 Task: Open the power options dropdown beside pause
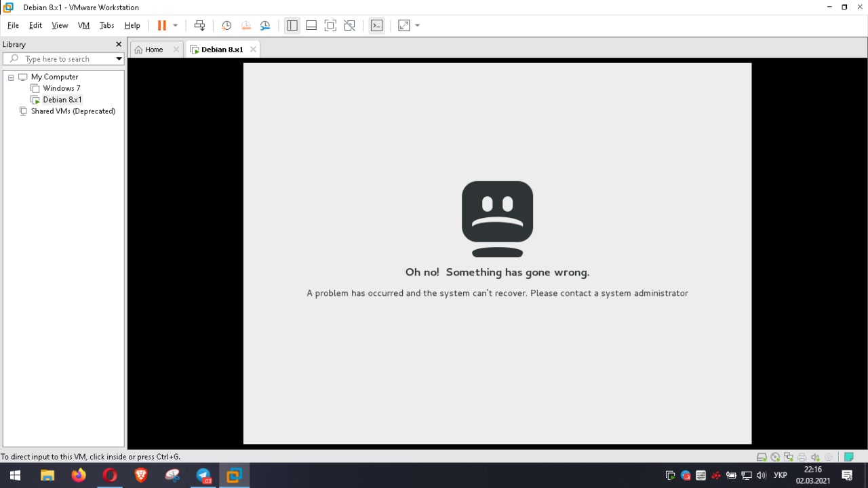click(x=176, y=25)
